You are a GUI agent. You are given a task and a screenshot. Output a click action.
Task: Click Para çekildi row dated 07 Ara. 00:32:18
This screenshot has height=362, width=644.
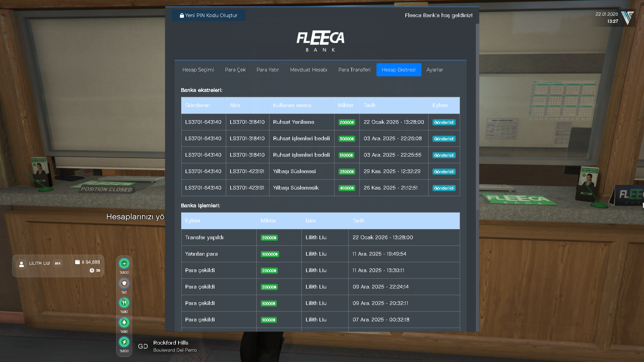pyautogui.click(x=320, y=320)
